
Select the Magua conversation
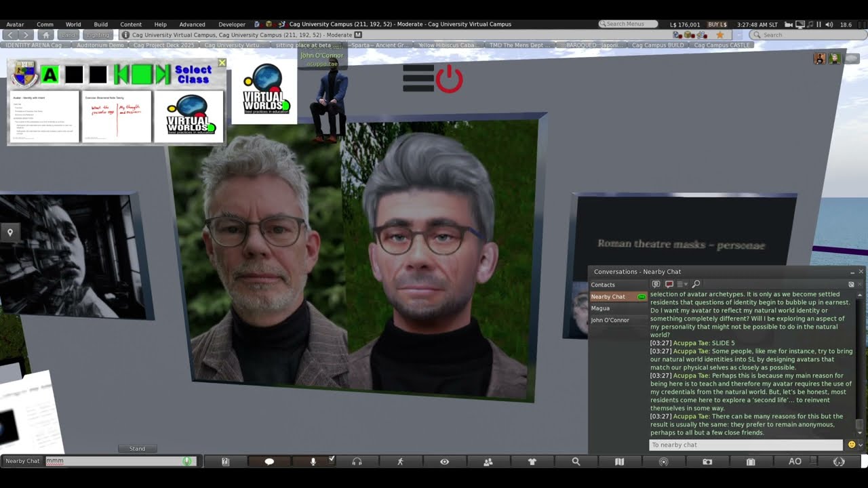coord(618,308)
